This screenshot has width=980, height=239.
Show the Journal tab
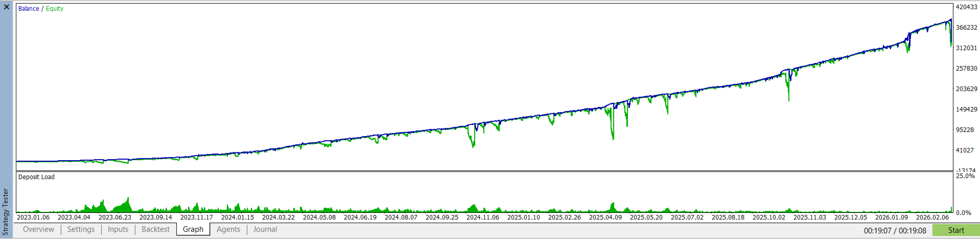(265, 229)
